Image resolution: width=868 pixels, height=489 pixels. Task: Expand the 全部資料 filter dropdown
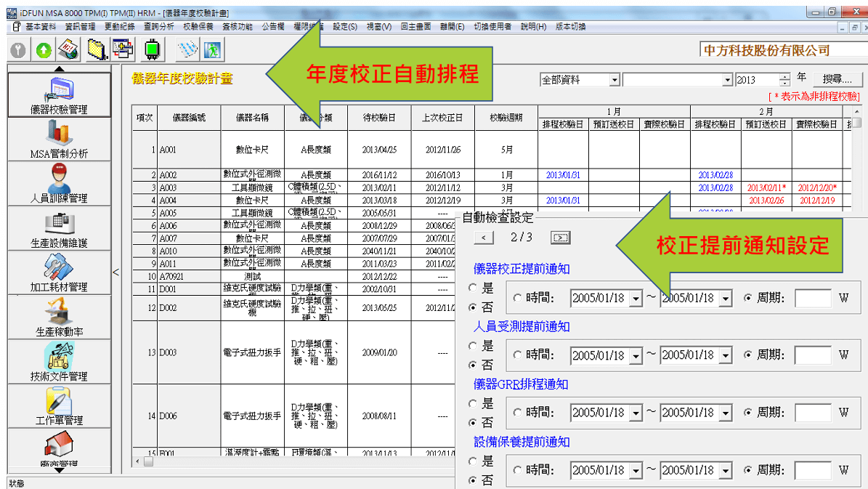pyautogui.click(x=615, y=80)
